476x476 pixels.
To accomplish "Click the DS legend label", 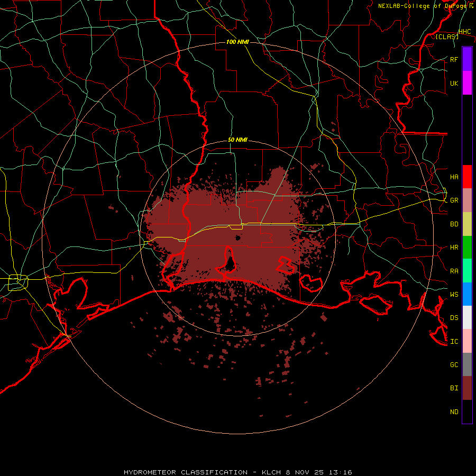I will 454,317.
